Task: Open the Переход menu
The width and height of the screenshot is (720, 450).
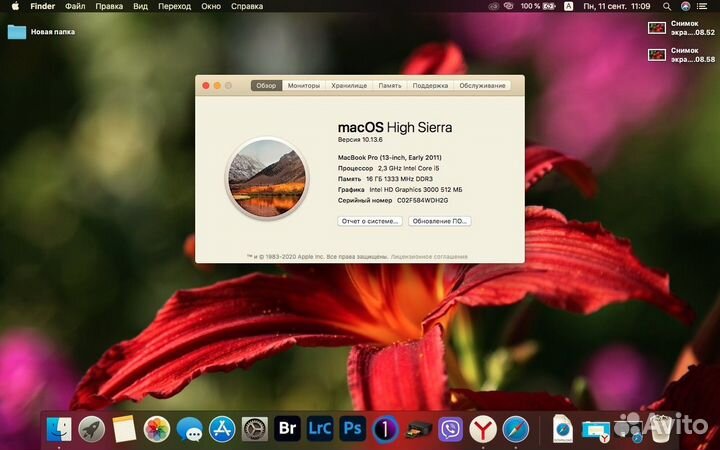Action: [174, 6]
